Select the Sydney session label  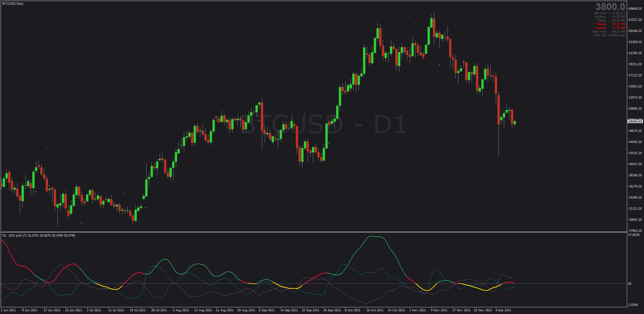(x=600, y=17)
